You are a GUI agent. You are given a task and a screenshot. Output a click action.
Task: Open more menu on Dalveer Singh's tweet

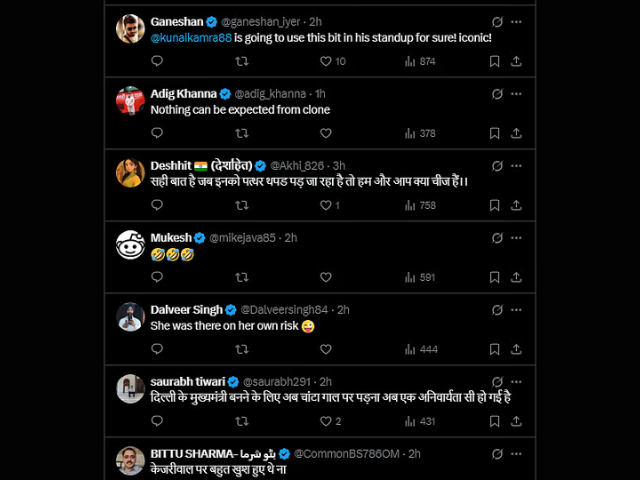pos(516,309)
